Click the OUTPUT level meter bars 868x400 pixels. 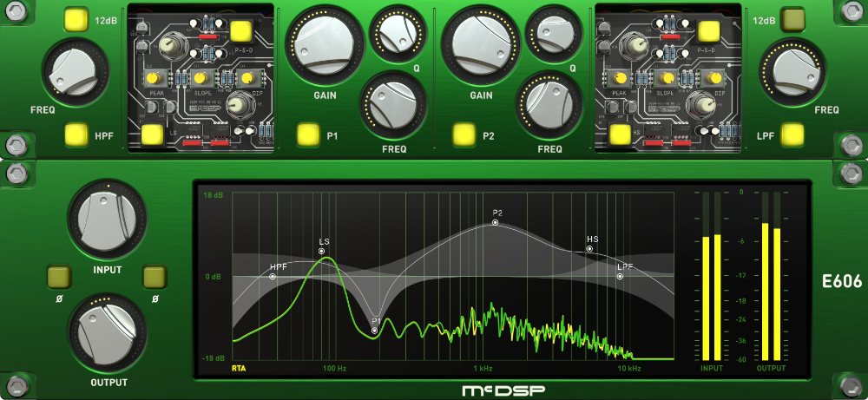[772, 277]
